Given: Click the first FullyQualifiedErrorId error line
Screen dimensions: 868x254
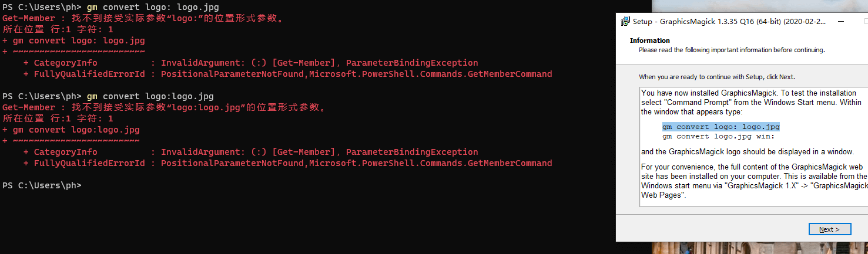Looking at the screenshot, I should point(287,74).
